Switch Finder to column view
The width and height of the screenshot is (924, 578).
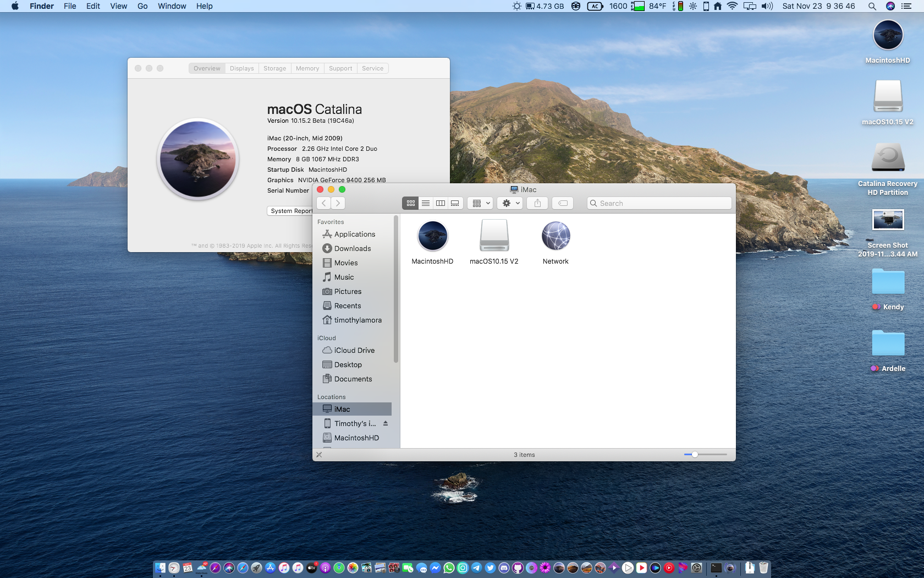[x=440, y=203]
